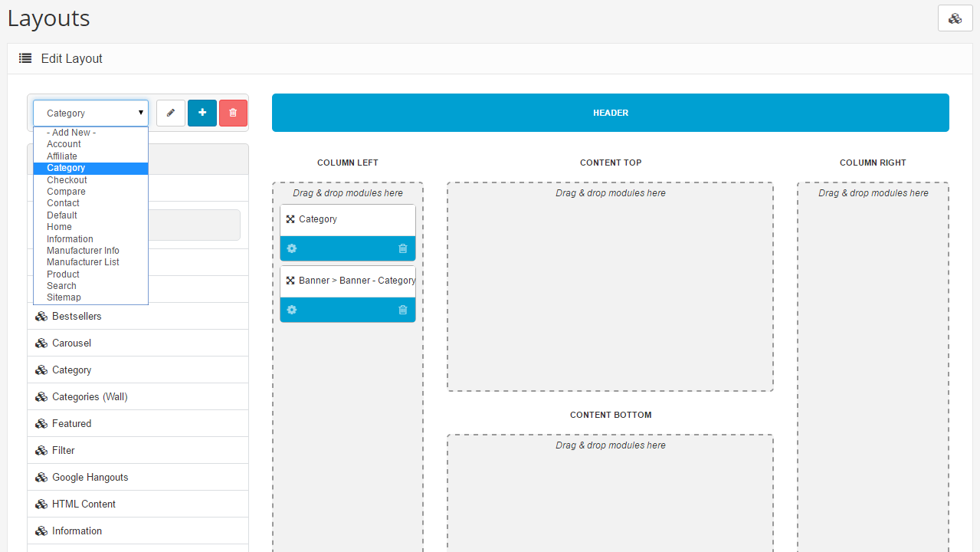This screenshot has width=980, height=552.
Task: Click the Layouts page title
Action: coord(49,18)
